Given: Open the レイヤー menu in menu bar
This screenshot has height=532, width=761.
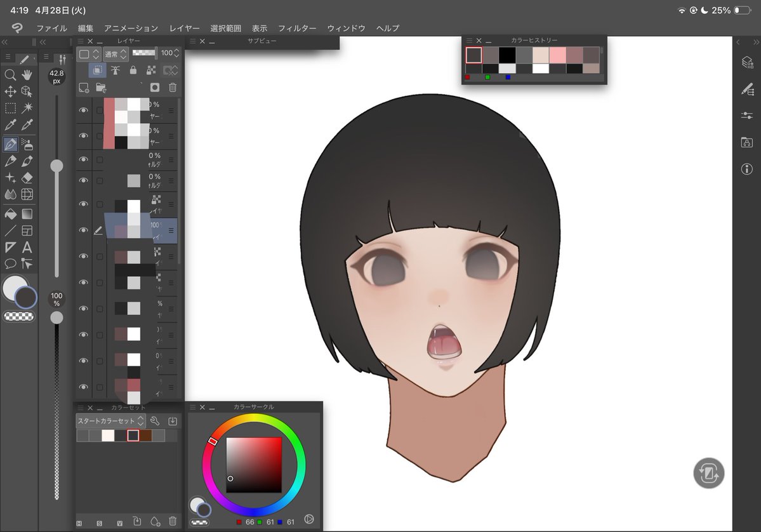Looking at the screenshot, I should [185, 28].
